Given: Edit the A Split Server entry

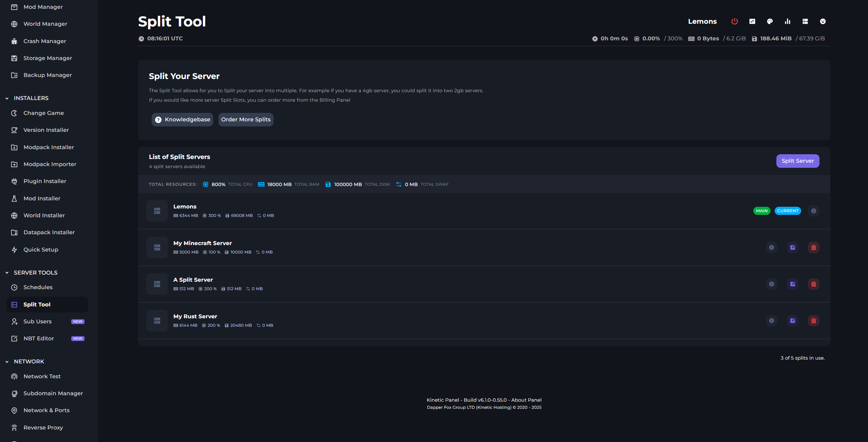Looking at the screenshot, I should 792,284.
